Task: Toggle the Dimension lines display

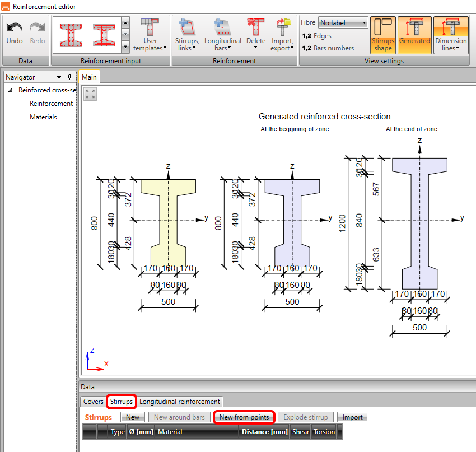Action: coord(451,35)
